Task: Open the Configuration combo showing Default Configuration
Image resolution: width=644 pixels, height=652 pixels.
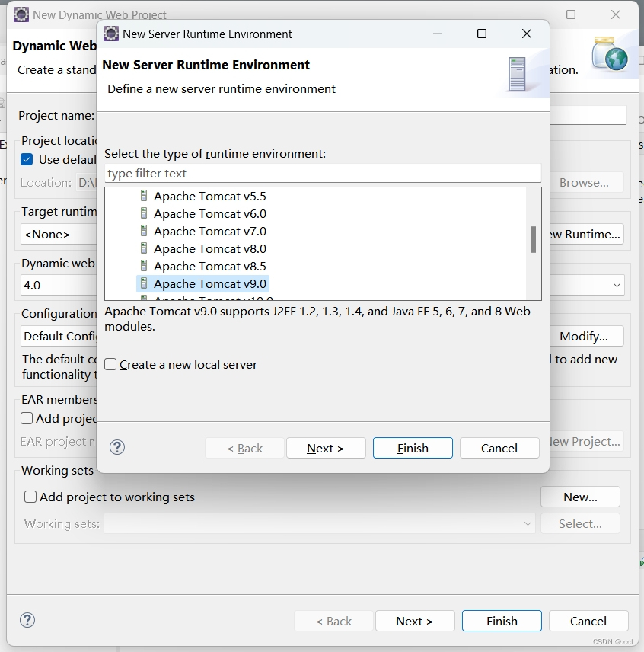Action: 59,336
